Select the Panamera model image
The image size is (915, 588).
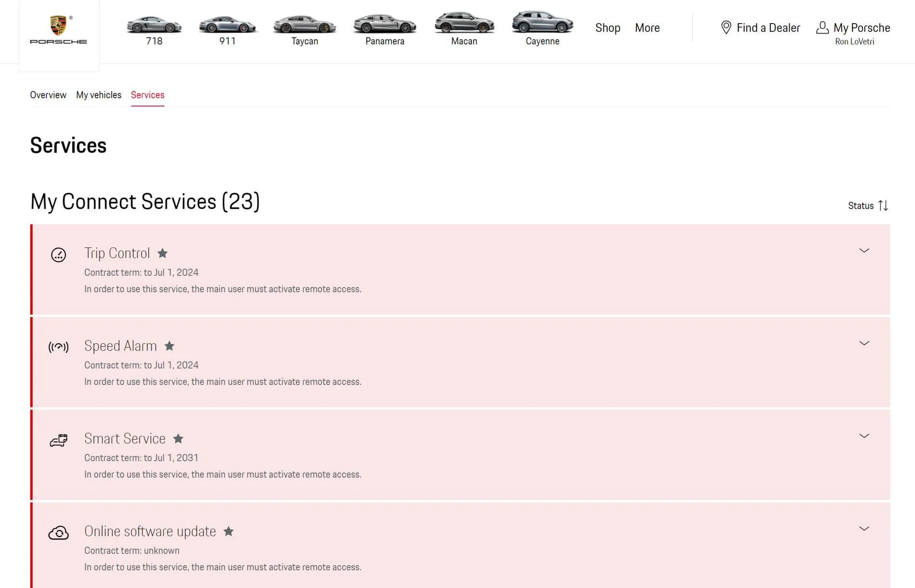click(x=385, y=24)
